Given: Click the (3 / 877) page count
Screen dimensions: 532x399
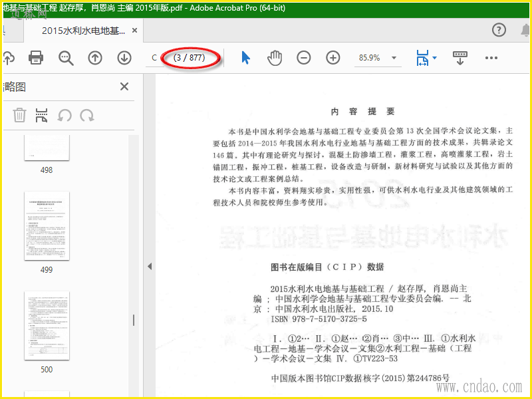Looking at the screenshot, I should [189, 58].
